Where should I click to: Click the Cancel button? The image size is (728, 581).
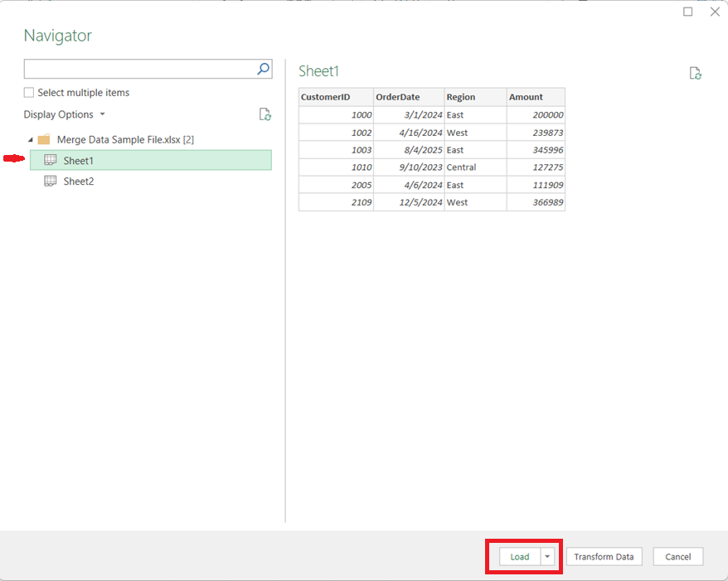(677, 556)
